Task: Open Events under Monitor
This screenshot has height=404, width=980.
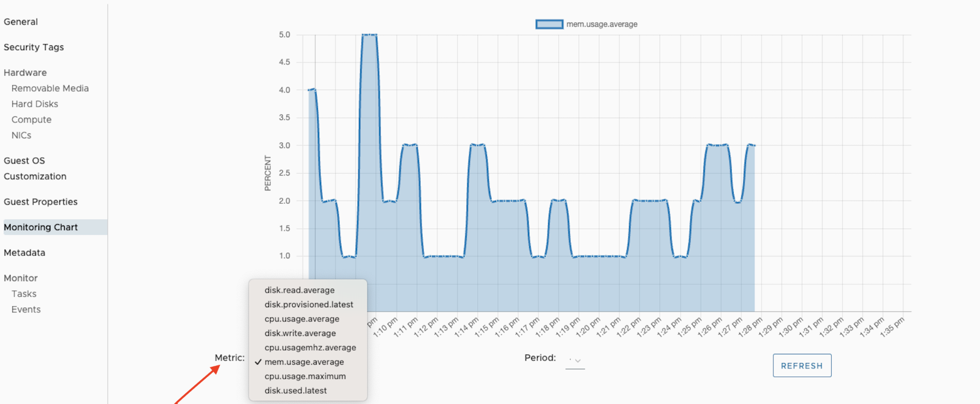Action: point(26,310)
